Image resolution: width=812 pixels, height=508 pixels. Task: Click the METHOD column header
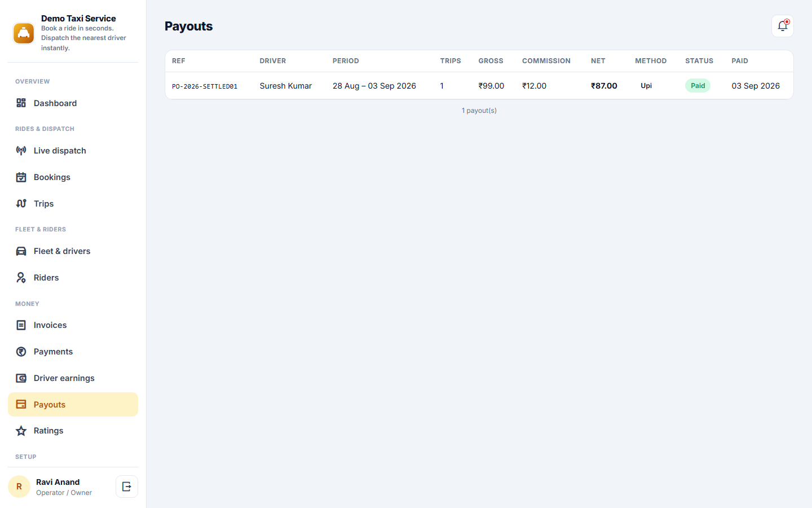(651, 61)
